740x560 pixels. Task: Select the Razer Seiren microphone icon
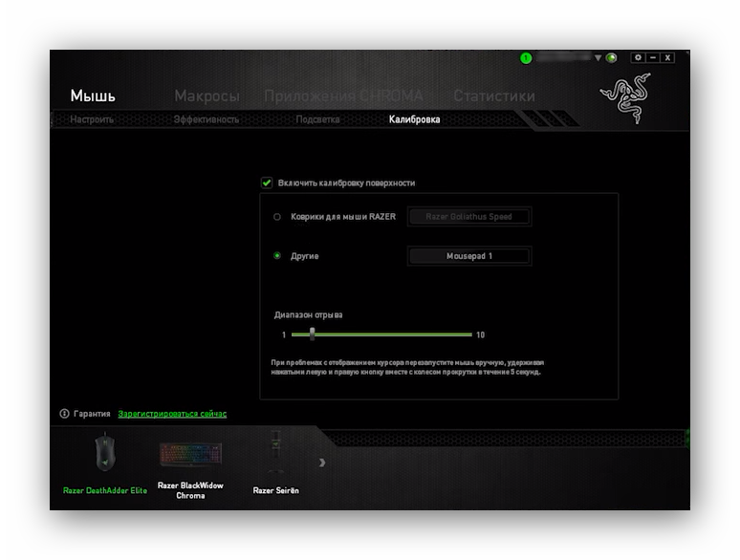coord(275,455)
